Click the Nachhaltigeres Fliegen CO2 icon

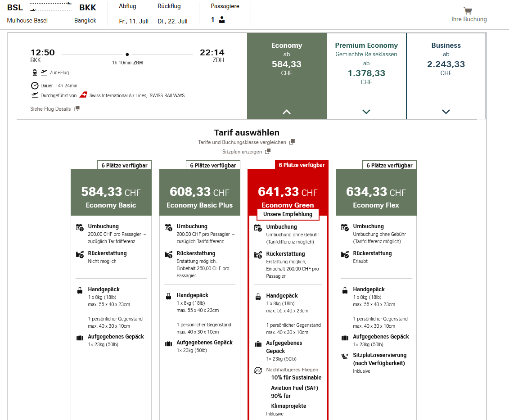[x=258, y=370]
